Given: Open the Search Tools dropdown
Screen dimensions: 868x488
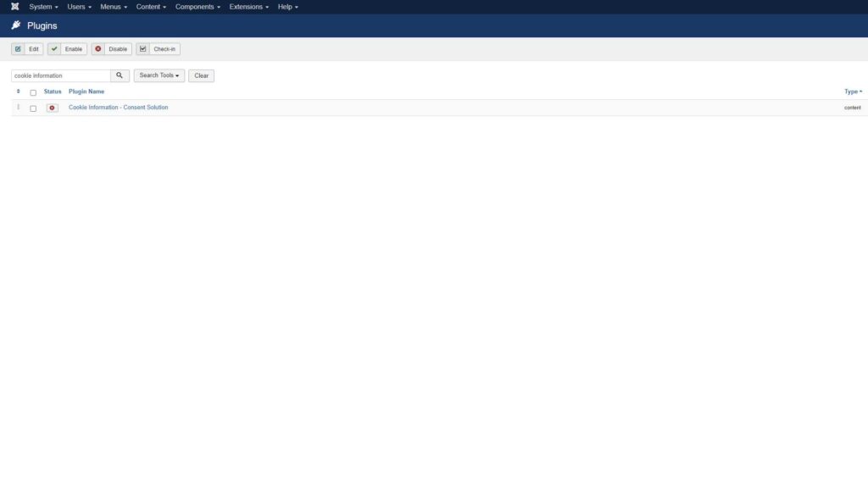Looking at the screenshot, I should (x=159, y=75).
